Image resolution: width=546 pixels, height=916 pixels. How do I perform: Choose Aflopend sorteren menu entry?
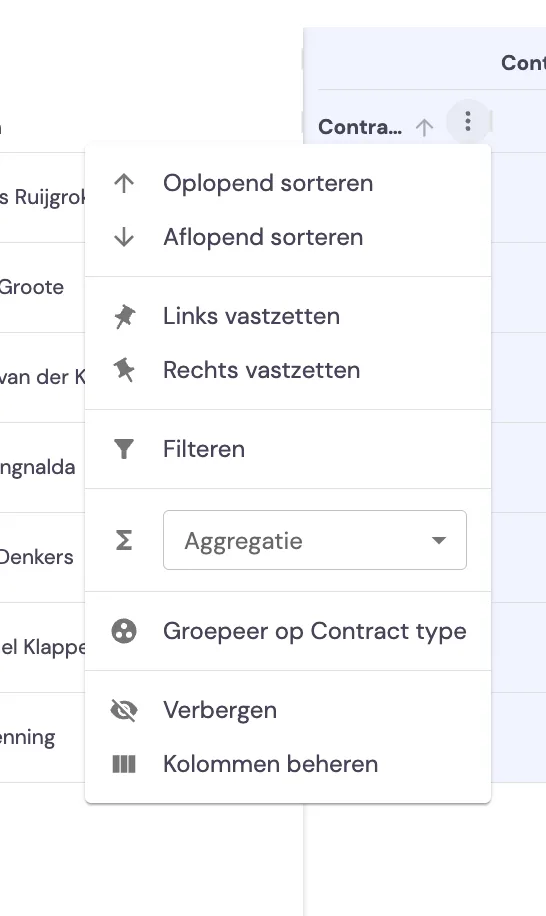tap(288, 237)
